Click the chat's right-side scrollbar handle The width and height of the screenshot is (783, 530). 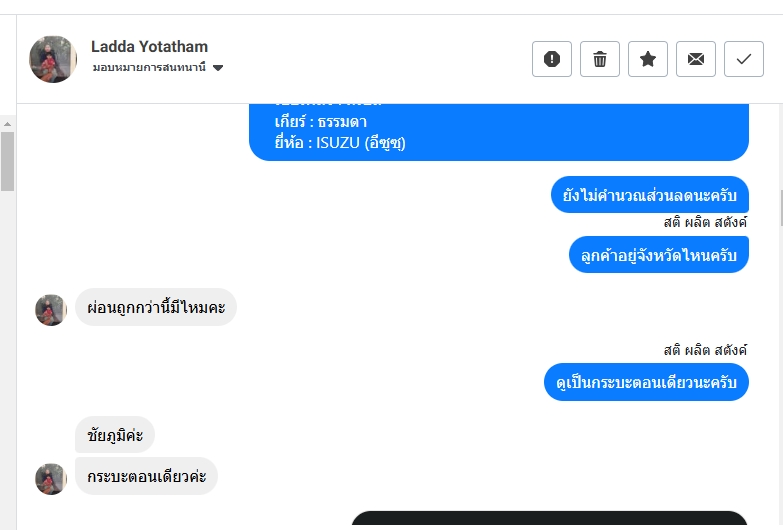point(781,208)
